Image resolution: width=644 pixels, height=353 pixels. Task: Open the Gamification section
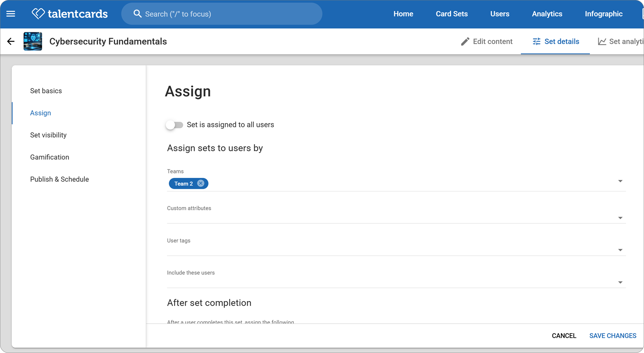pos(50,157)
